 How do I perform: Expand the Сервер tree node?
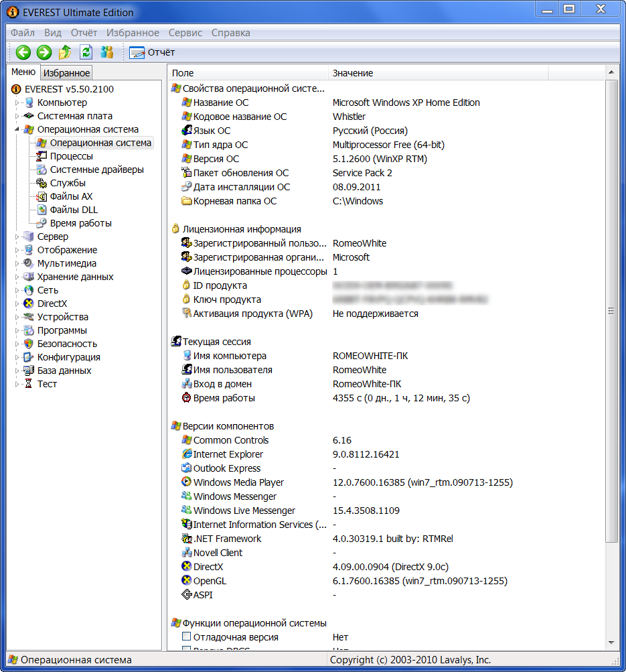(17, 237)
